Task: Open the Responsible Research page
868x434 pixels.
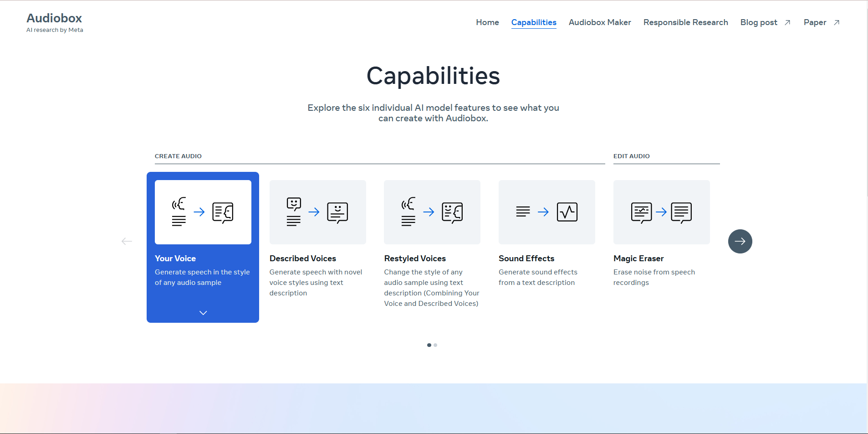Action: tap(685, 22)
